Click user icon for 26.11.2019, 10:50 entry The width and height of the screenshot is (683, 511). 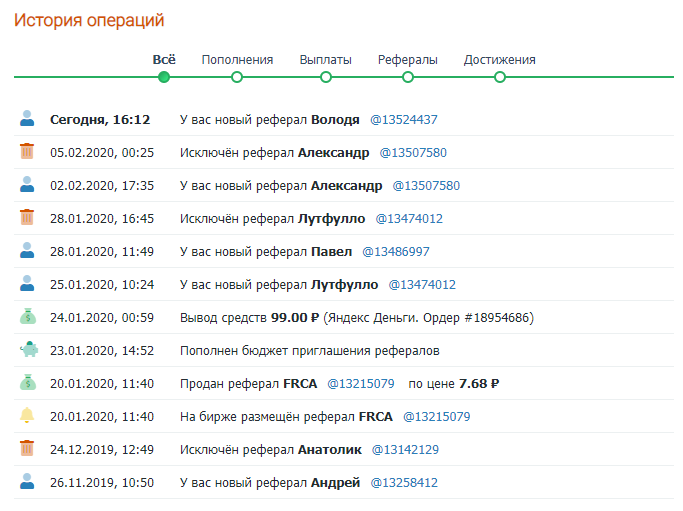[x=27, y=481]
